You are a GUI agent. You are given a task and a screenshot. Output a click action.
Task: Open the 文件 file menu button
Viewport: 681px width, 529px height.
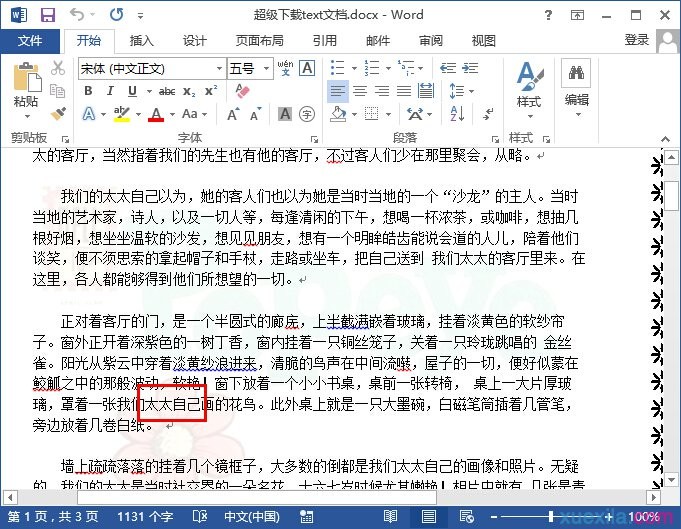[30, 41]
